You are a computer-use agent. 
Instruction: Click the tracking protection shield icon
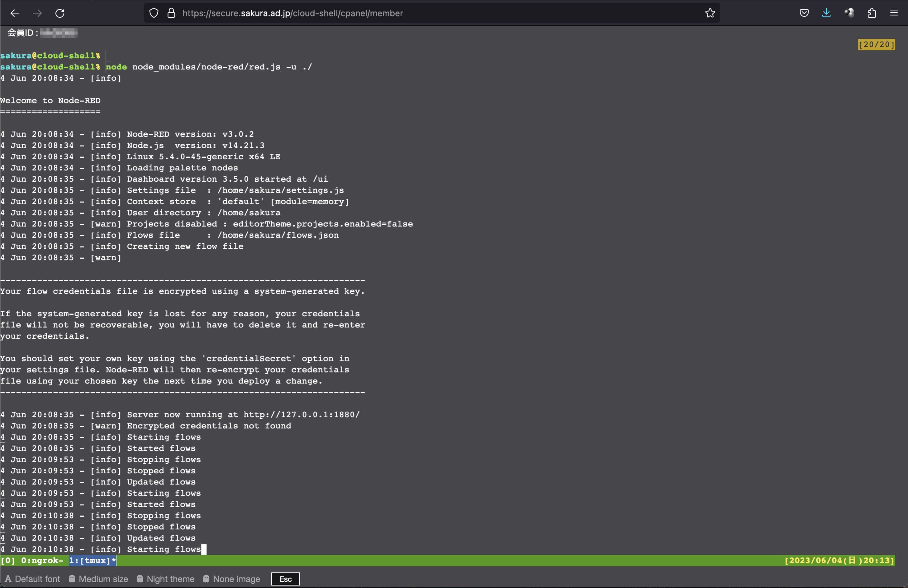[x=154, y=12]
